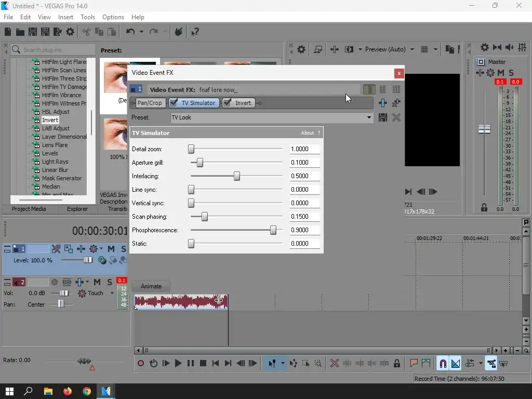Click the Undo arrow icon

[130, 32]
